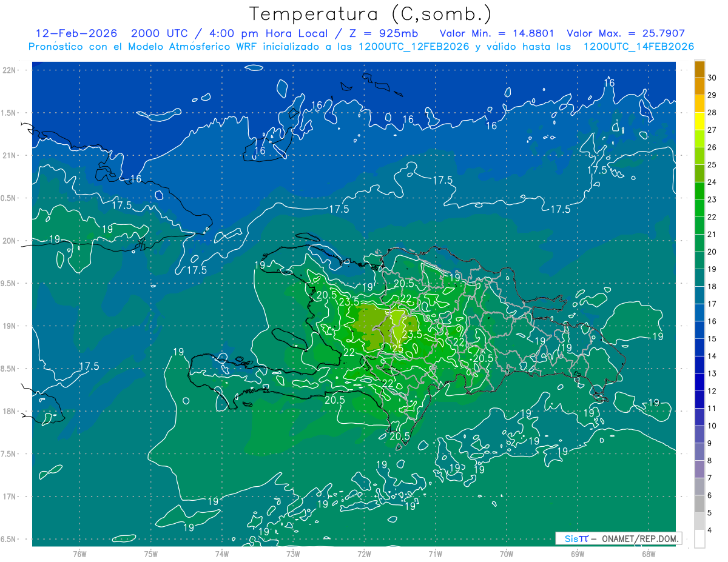728x562 pixels.
Task: Click the purple swatch between 8 and 9
Action: [699, 452]
